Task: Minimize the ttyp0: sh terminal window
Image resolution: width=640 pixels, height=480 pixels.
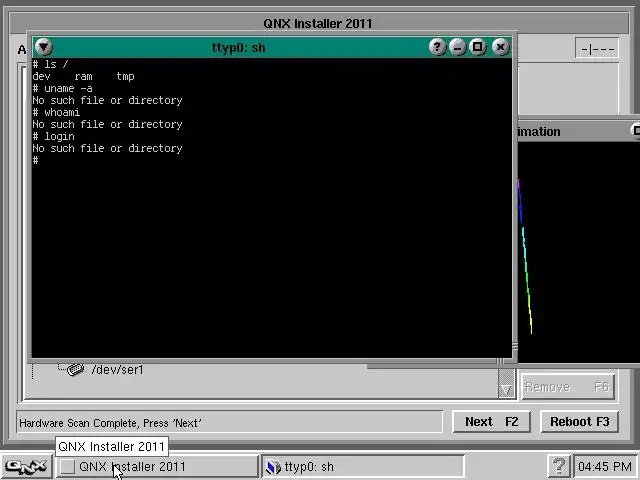Action: pyautogui.click(x=458, y=47)
